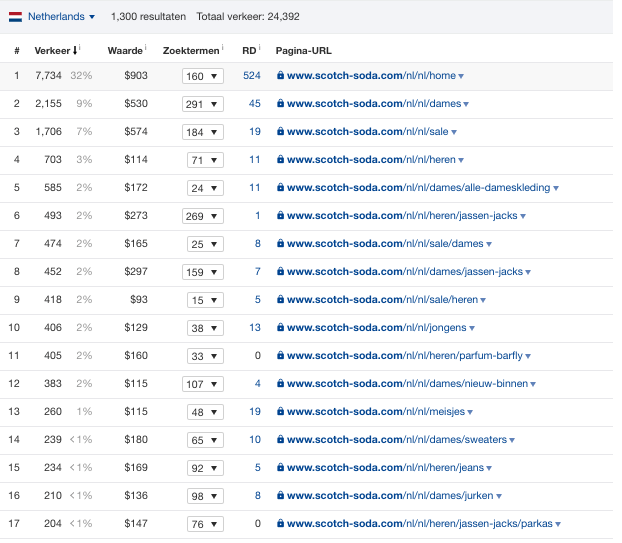
Task: Open the info tooltip next to Verkeer
Action: (80, 48)
